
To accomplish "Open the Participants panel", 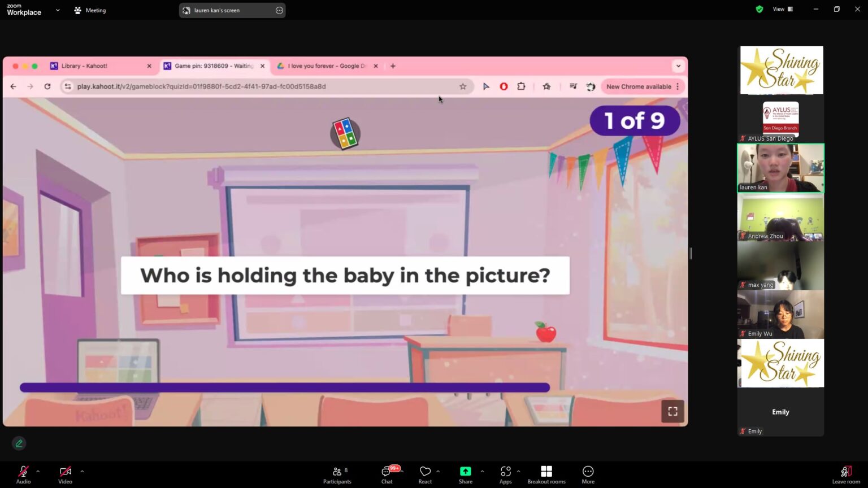I will point(337,474).
